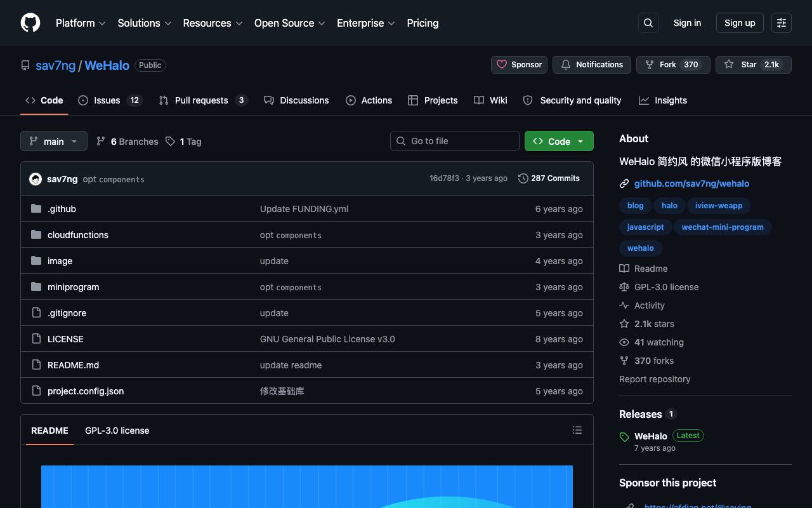812x508 pixels.
Task: Click the image folder icon
Action: (36, 260)
